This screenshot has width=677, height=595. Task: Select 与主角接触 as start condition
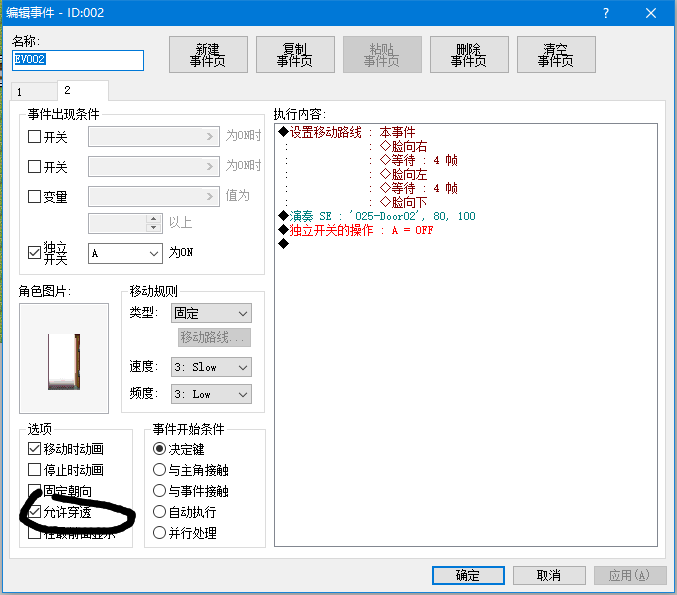click(x=159, y=470)
